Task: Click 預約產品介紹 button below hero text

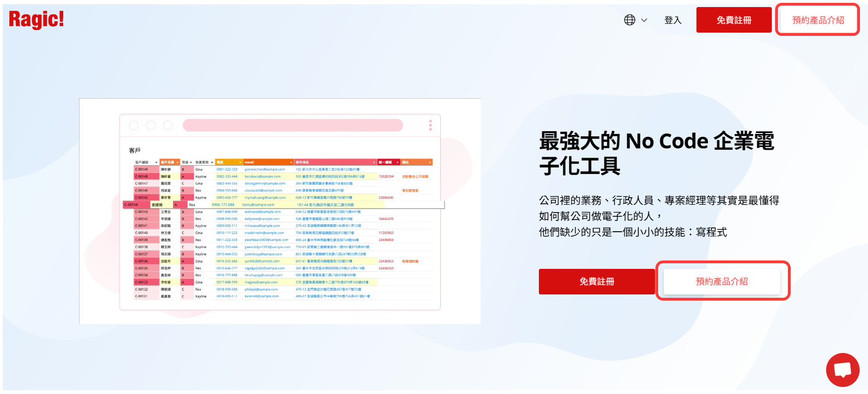Action: [x=722, y=282]
